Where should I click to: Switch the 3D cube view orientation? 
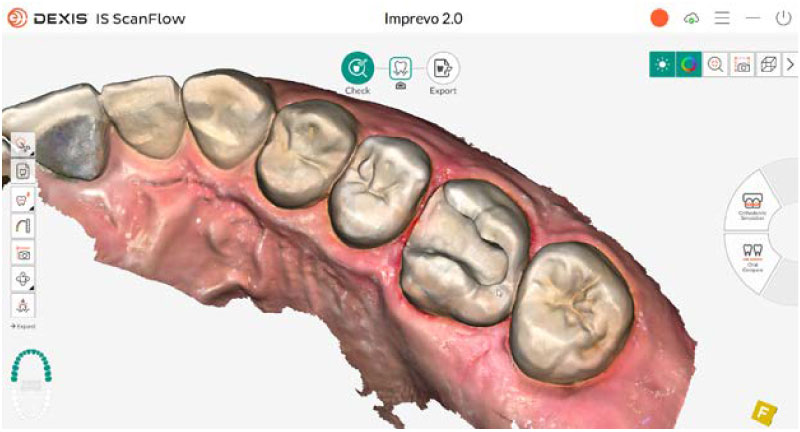[768, 65]
